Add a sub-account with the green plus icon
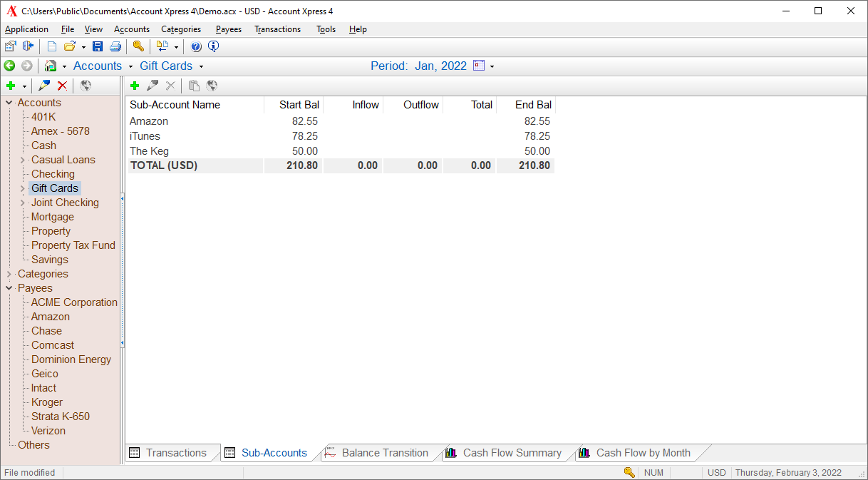 [x=134, y=86]
